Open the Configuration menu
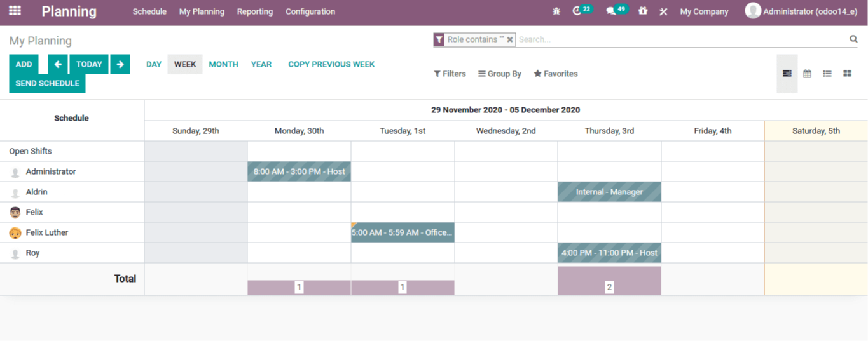868x341 pixels. pos(310,11)
